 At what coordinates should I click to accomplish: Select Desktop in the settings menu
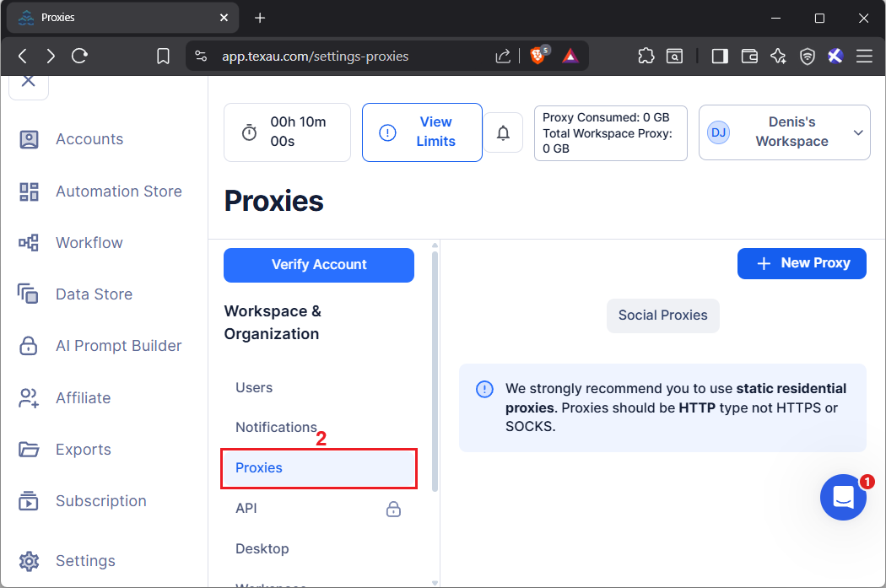tap(262, 549)
